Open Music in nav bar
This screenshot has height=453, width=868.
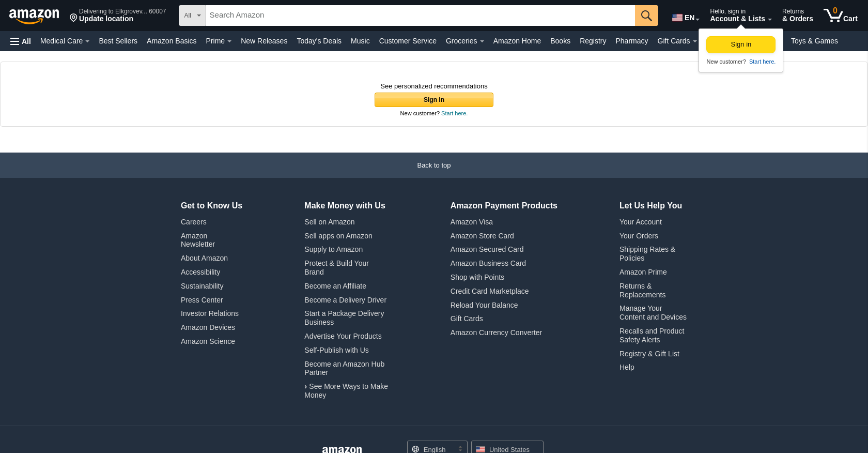360,41
